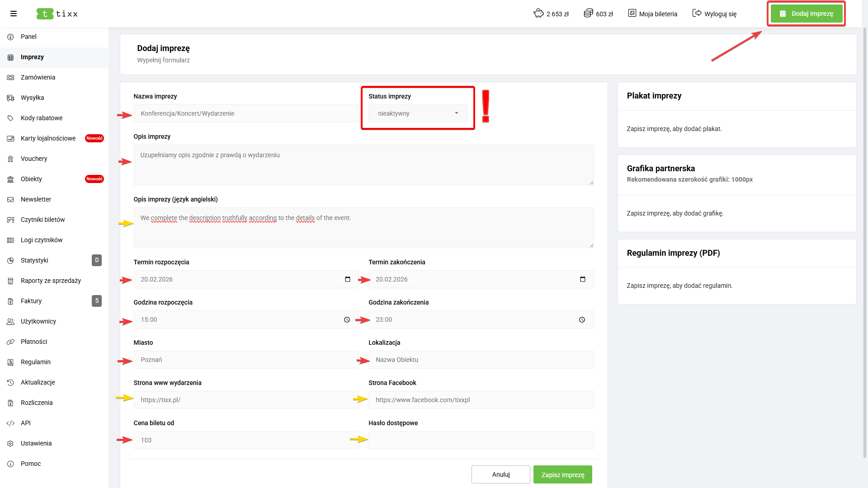Open Czytniki biletów in sidebar
This screenshot has width=868, height=488.
click(43, 220)
